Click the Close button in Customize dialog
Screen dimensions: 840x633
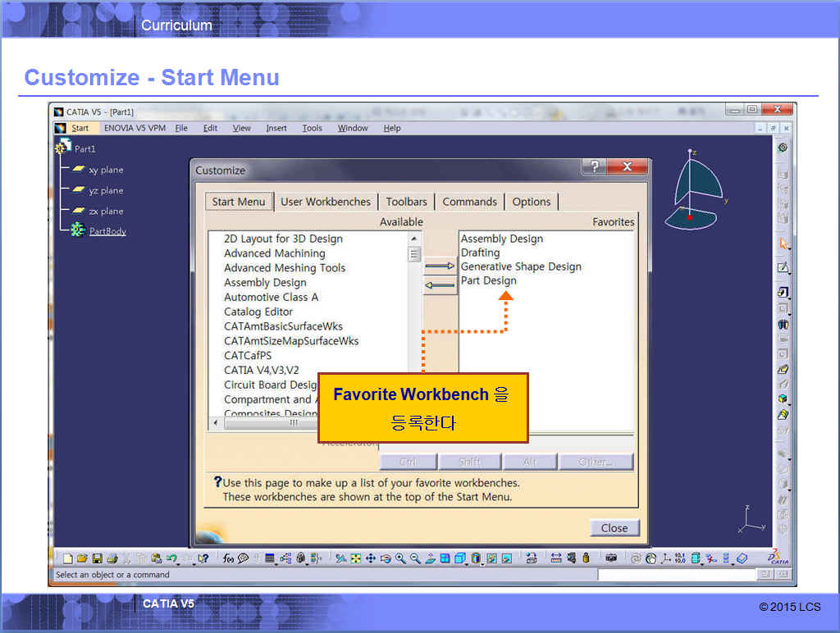(x=614, y=528)
